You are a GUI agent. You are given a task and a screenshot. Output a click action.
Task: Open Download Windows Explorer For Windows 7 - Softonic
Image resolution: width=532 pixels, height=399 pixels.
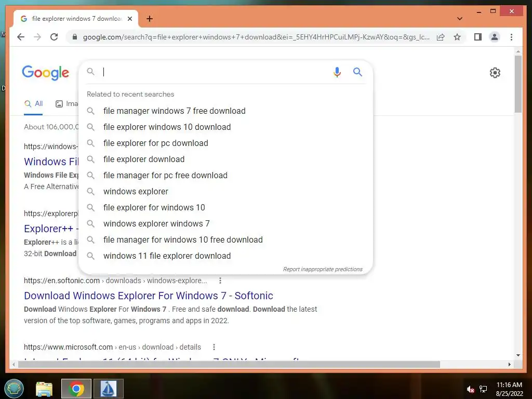point(148,296)
